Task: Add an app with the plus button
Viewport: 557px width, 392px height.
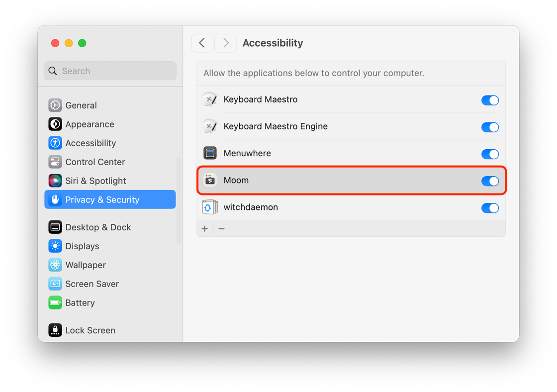Action: tap(205, 228)
